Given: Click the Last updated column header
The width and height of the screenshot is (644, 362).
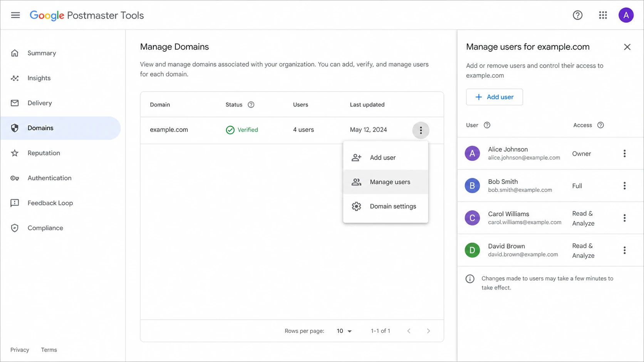Looking at the screenshot, I should coord(367,105).
